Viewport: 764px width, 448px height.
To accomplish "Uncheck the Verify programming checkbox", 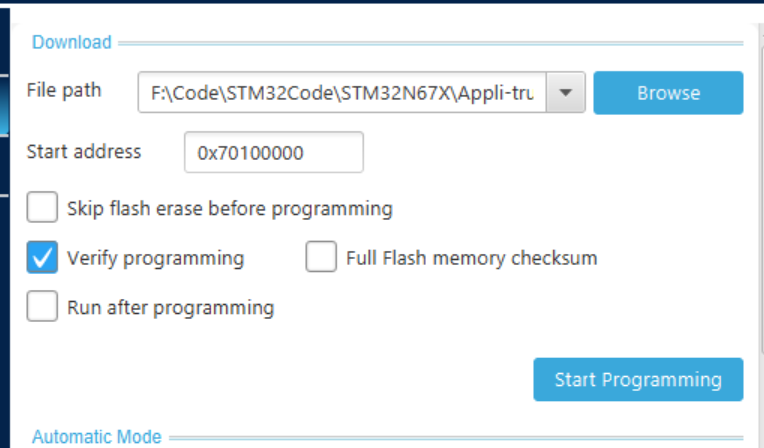I will coord(42,258).
